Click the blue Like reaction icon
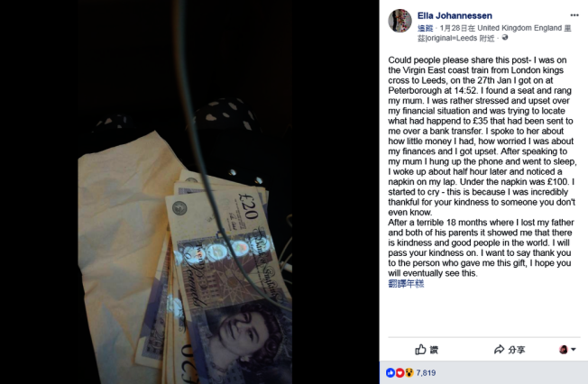This screenshot has width=588, height=384. click(x=390, y=373)
